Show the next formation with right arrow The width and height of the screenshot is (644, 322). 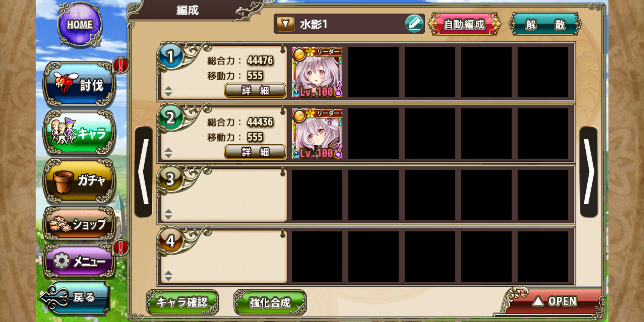coord(589,172)
